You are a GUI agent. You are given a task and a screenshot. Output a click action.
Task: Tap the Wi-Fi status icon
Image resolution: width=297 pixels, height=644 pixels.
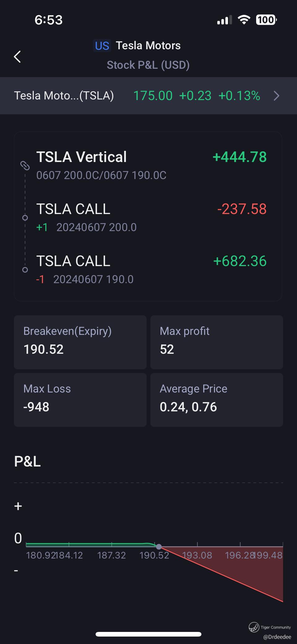(244, 20)
